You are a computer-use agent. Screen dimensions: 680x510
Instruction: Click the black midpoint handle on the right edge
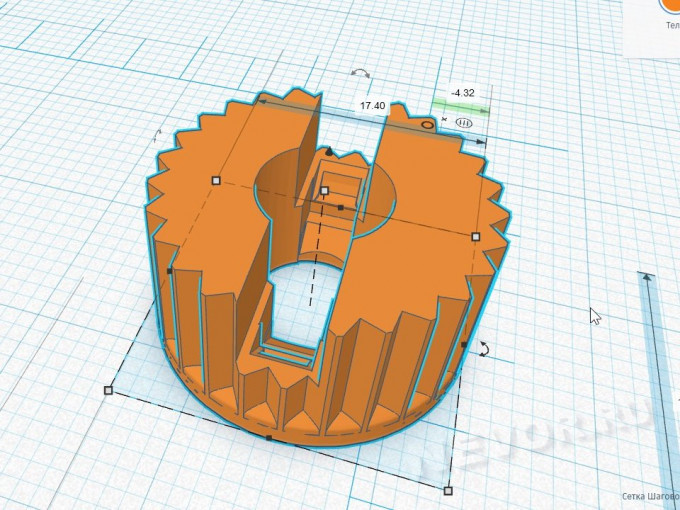coord(464,345)
